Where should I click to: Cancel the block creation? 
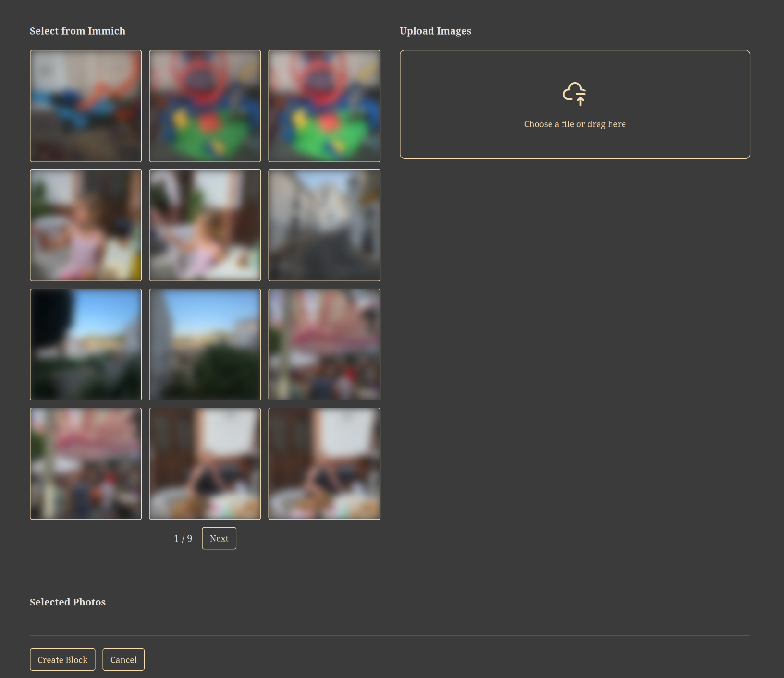point(123,660)
